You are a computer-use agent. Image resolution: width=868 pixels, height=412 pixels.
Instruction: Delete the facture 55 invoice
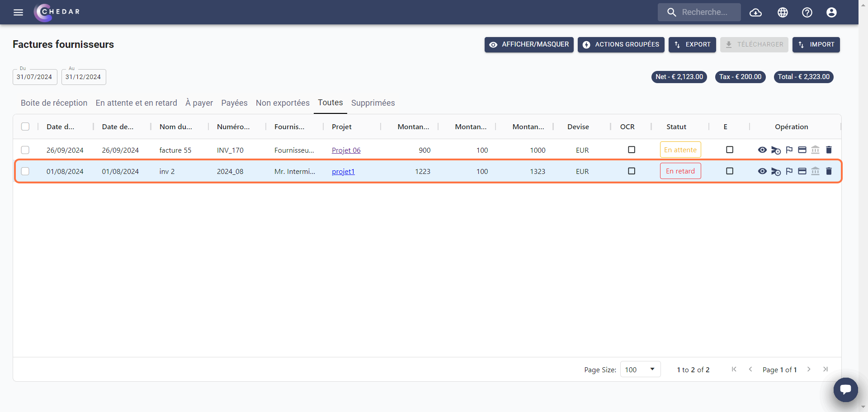point(829,150)
